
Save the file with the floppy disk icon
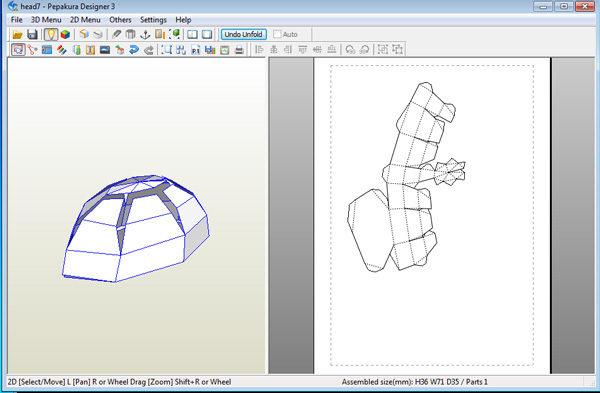(32, 34)
